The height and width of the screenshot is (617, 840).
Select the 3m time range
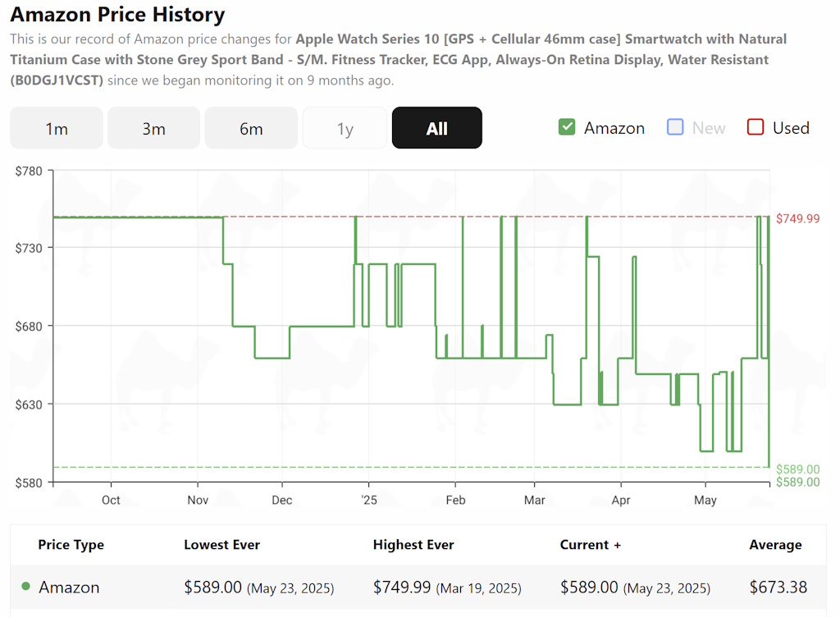pos(153,128)
